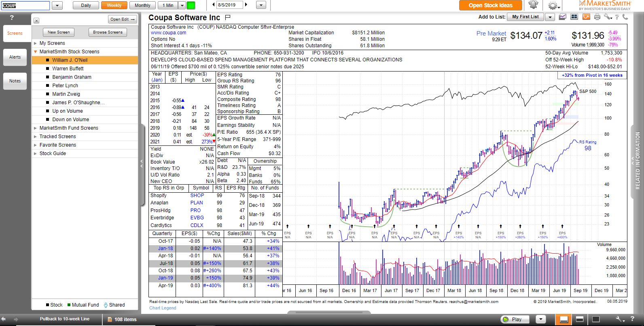Open the wrench menu in bottom bar
The width and height of the screenshot is (644, 326).
(620, 319)
